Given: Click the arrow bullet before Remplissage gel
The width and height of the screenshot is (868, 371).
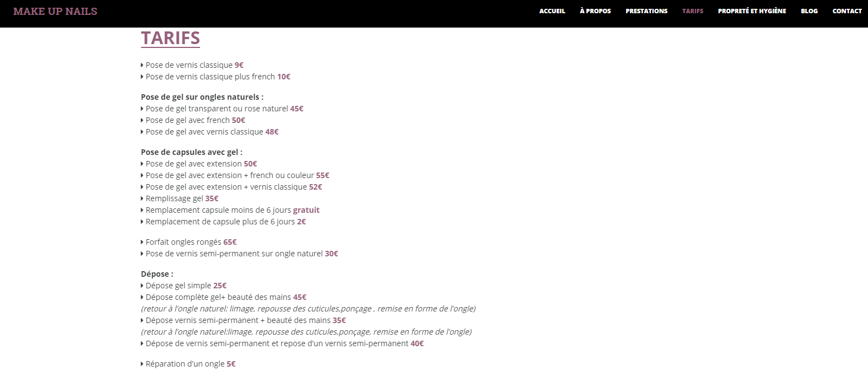Looking at the screenshot, I should (x=142, y=198).
